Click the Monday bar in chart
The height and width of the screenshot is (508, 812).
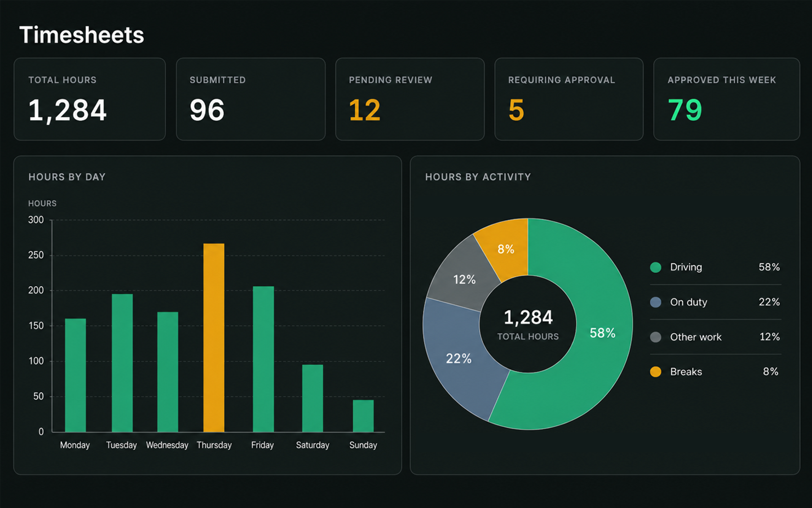click(x=75, y=375)
